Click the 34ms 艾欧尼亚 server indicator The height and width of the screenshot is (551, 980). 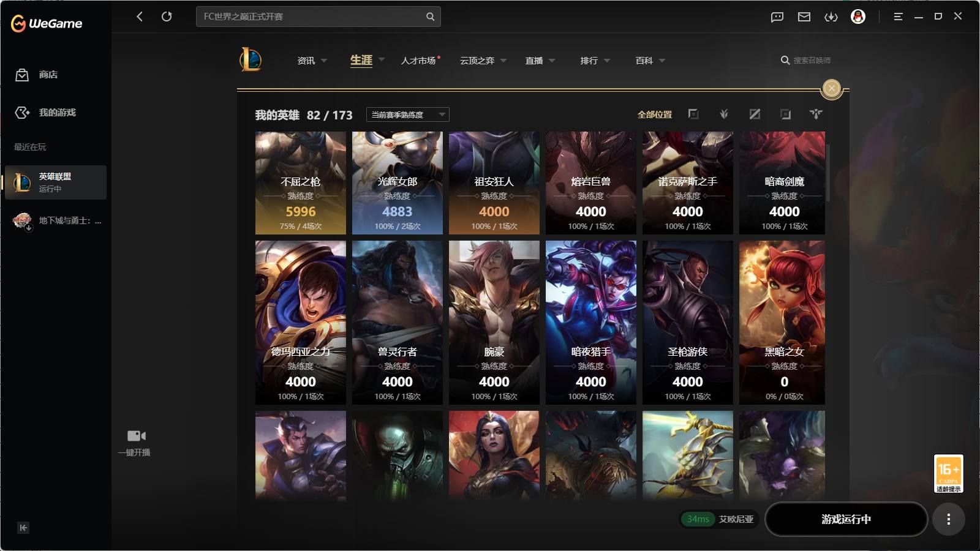720,519
